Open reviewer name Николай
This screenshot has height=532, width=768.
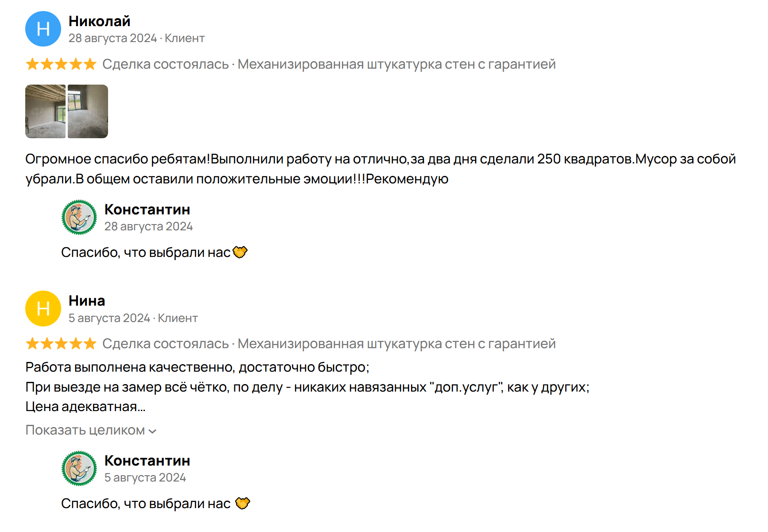tap(99, 21)
